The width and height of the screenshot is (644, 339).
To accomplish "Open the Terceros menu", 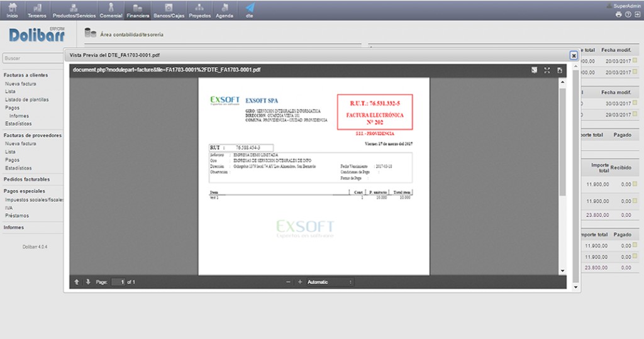I will [x=37, y=10].
